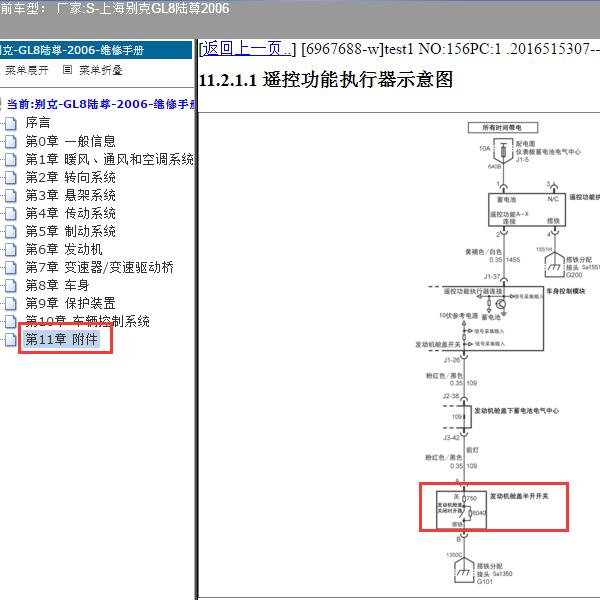
Task: Open 第5章 制动系统 chapter
Action: [70, 231]
